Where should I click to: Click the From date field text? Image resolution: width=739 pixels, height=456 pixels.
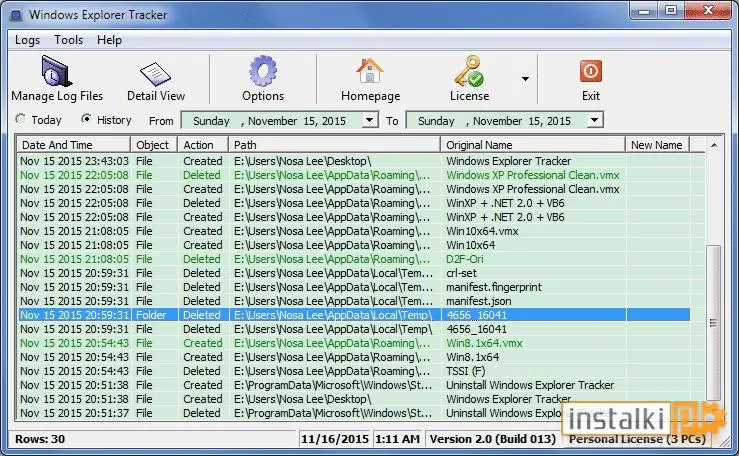point(270,121)
